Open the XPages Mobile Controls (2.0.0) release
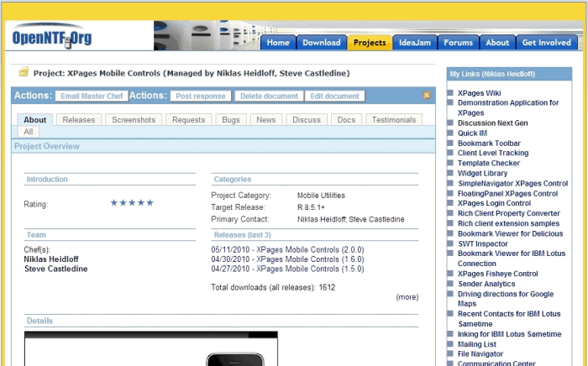This screenshot has width=588, height=366. click(287, 249)
